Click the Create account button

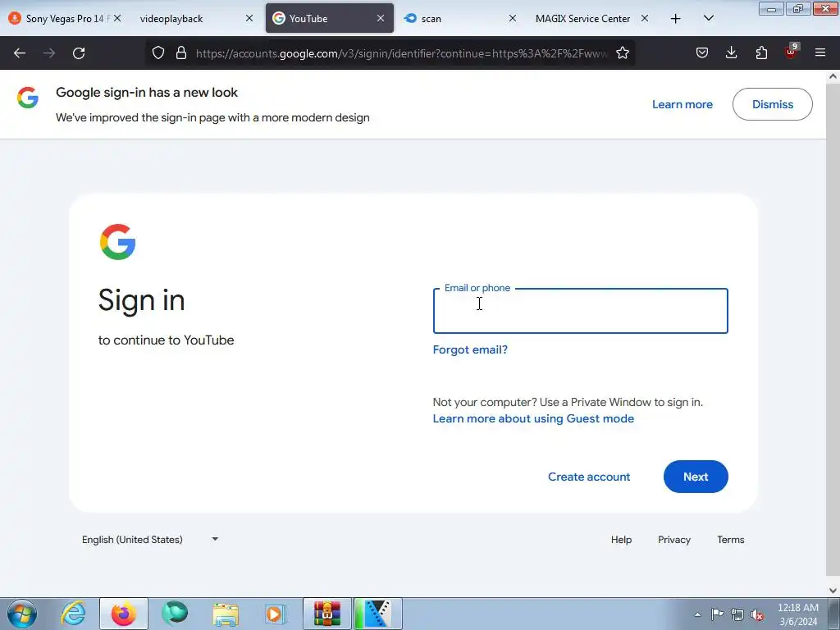point(589,477)
